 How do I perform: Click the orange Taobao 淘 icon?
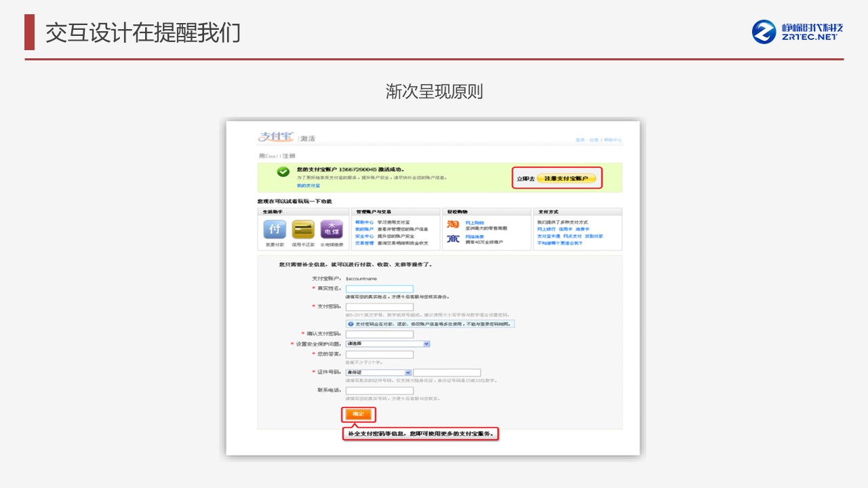click(x=453, y=224)
